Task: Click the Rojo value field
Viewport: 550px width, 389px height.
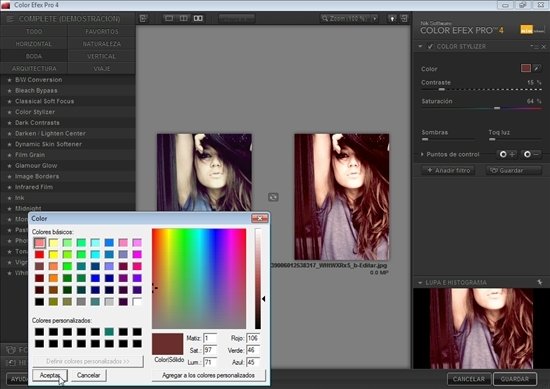Action: click(x=253, y=338)
